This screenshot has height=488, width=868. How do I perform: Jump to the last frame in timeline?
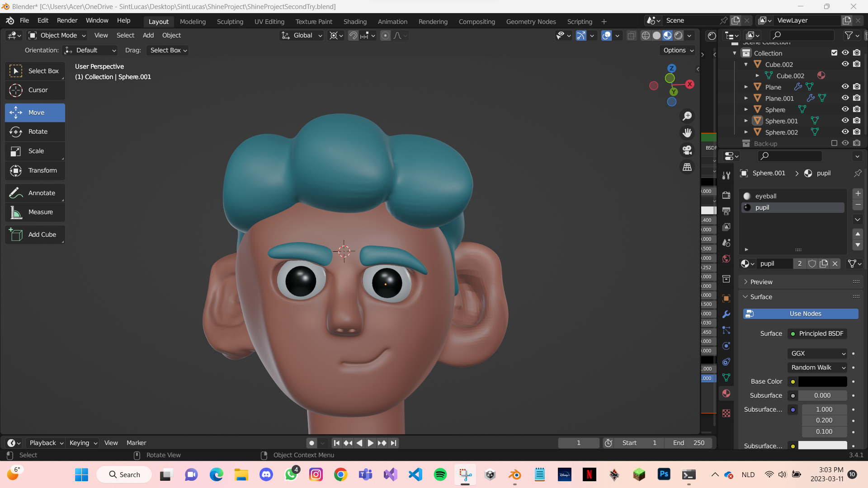(393, 443)
